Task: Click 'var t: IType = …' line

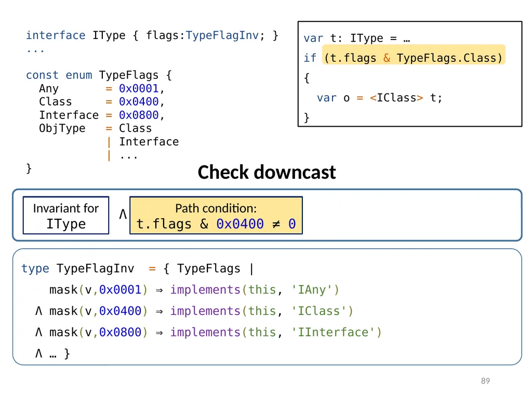Action: coord(357,38)
